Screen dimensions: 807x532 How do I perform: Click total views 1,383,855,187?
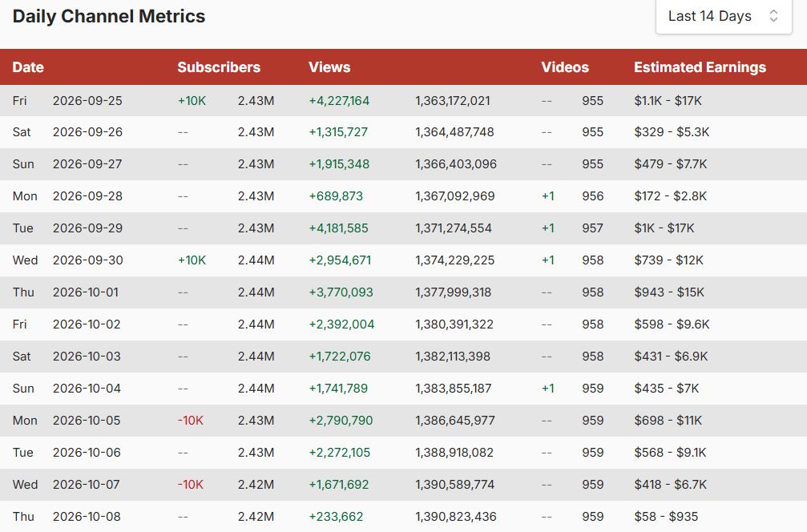click(454, 389)
